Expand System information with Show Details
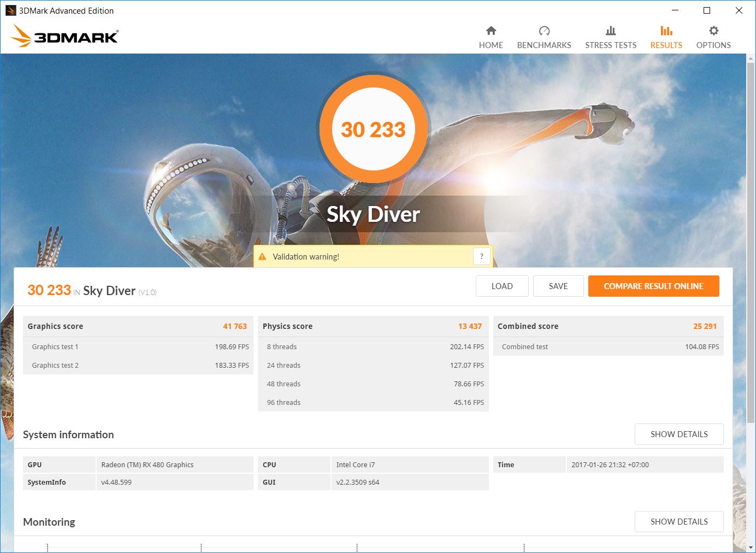Image resolution: width=756 pixels, height=553 pixels. tap(679, 434)
